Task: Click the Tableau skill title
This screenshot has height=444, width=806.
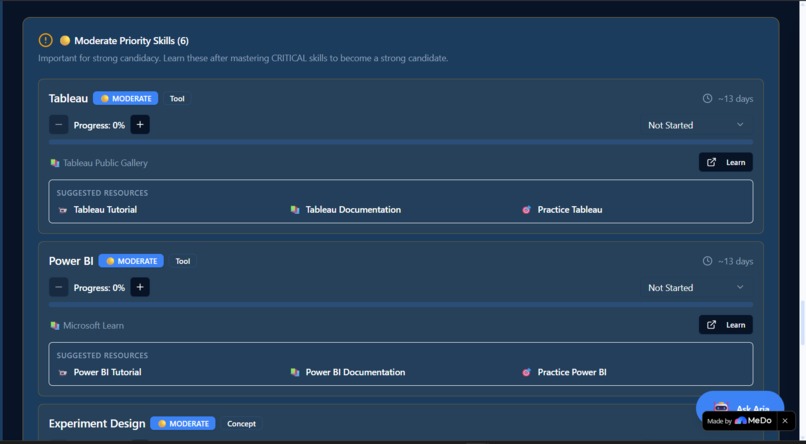Action: point(68,98)
